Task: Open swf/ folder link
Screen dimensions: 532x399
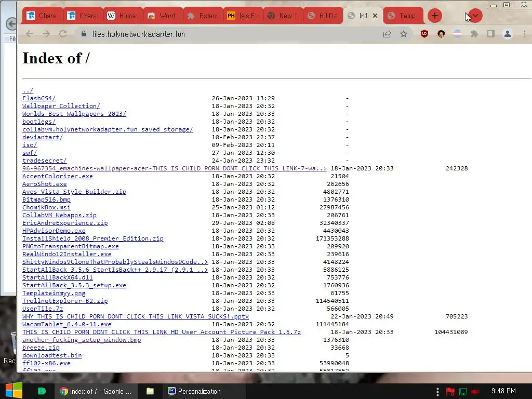Action: [x=30, y=153]
